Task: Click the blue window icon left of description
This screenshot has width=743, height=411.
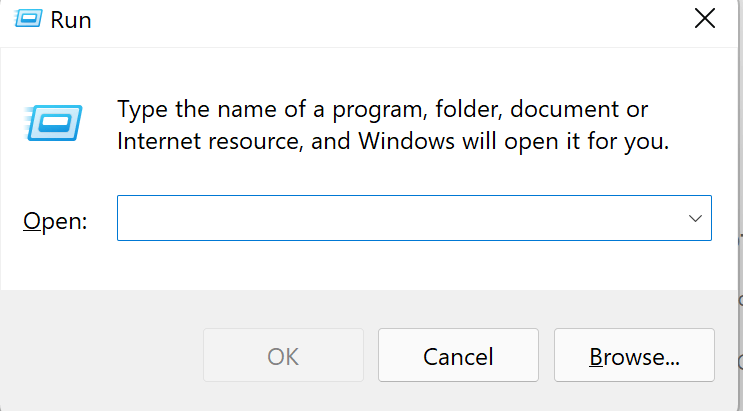Action: click(47, 123)
